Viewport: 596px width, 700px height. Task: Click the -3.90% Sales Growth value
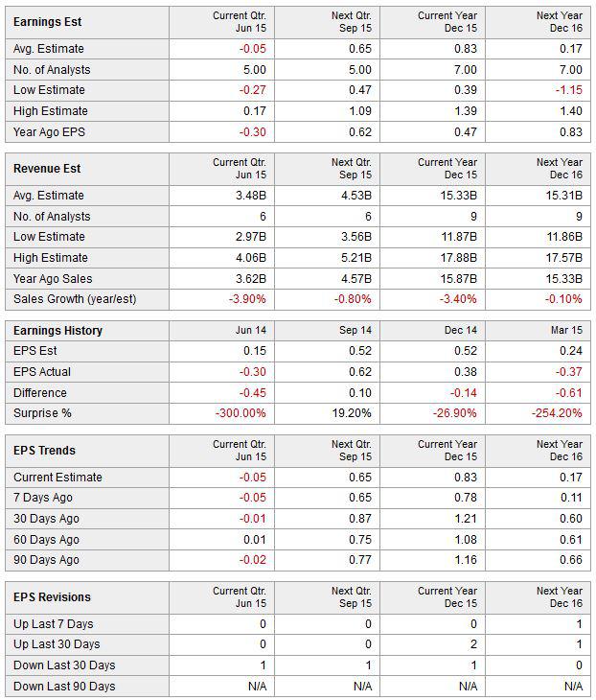pyautogui.click(x=247, y=299)
